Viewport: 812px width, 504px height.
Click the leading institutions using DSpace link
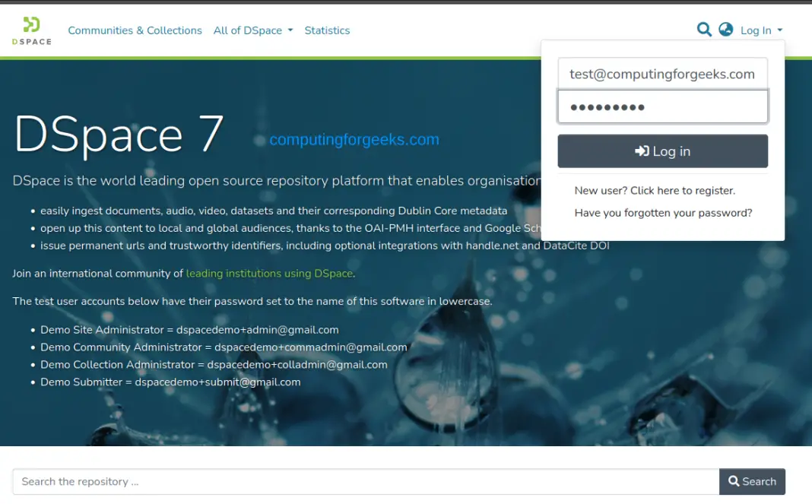[x=271, y=273]
